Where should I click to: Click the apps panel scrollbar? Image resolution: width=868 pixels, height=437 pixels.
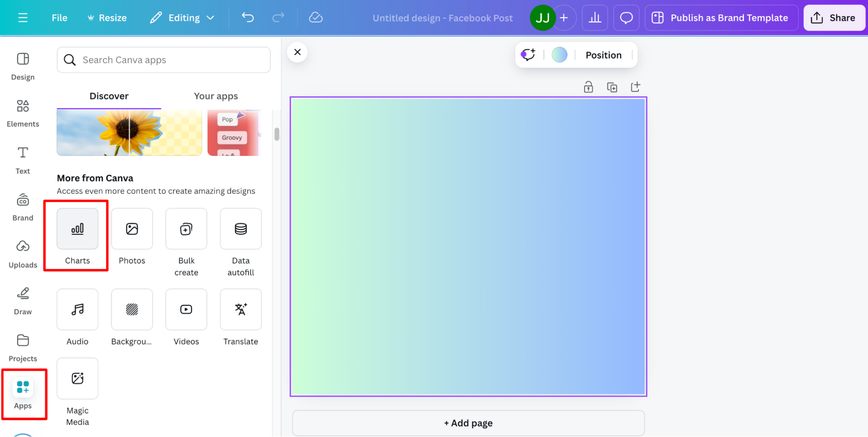point(277,135)
